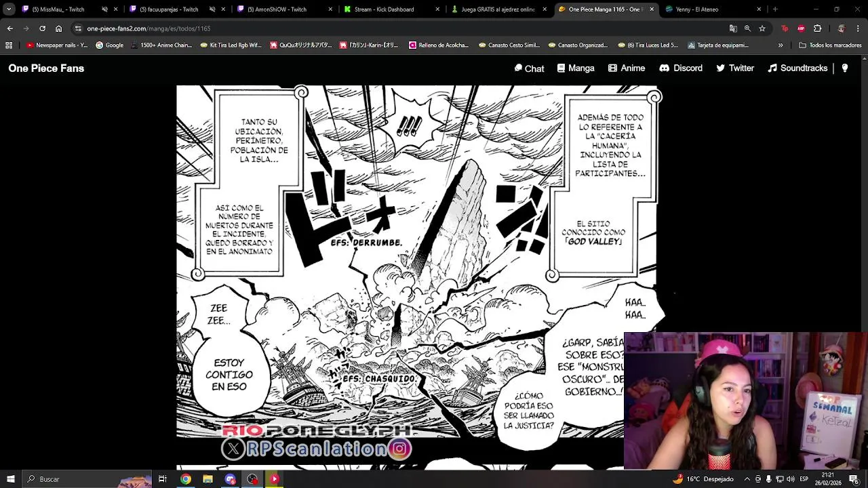Close the Yenny - El Ateneo tab
This screenshot has height=488, width=868.
pyautogui.click(x=759, y=9)
